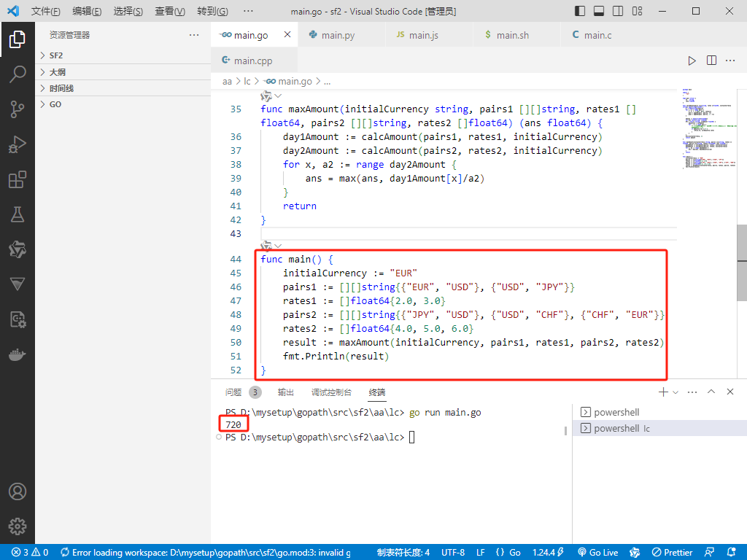Viewport: 747px width, 560px height.
Task: Maximize the terminal panel size
Action: point(711,392)
